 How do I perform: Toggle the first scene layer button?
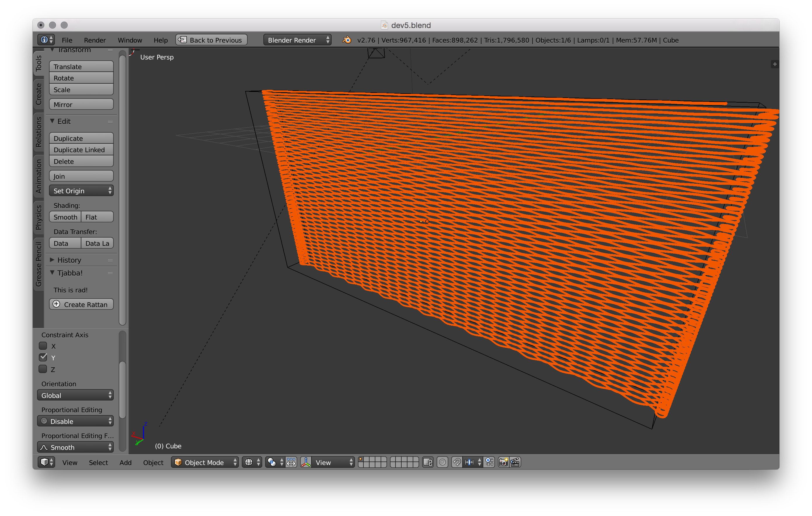360,459
